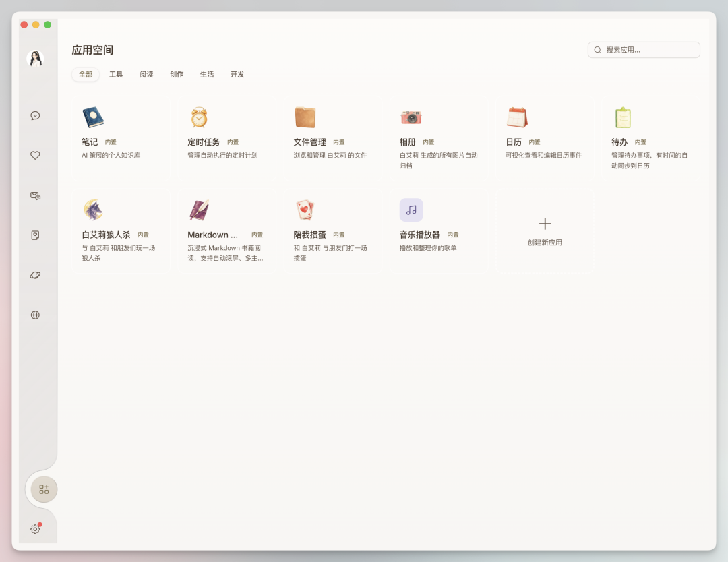Click the 应用空间 page heading
This screenshot has height=562, width=728.
pyautogui.click(x=92, y=50)
